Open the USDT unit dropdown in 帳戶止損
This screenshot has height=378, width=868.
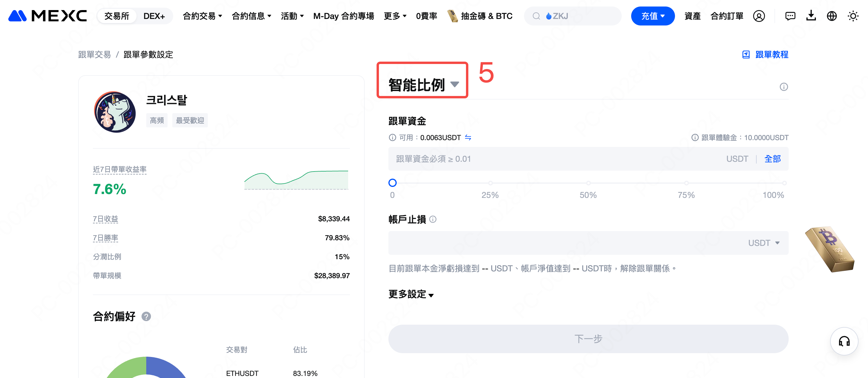[x=764, y=243]
